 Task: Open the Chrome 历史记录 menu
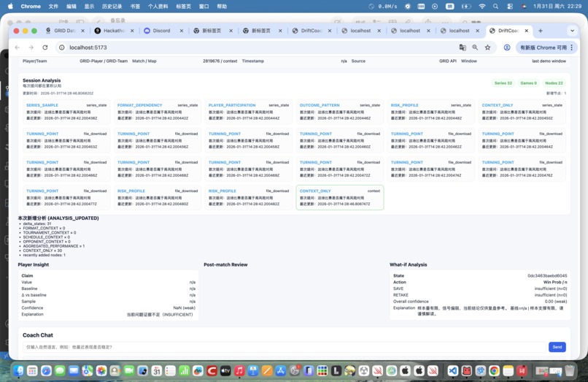(112, 7)
